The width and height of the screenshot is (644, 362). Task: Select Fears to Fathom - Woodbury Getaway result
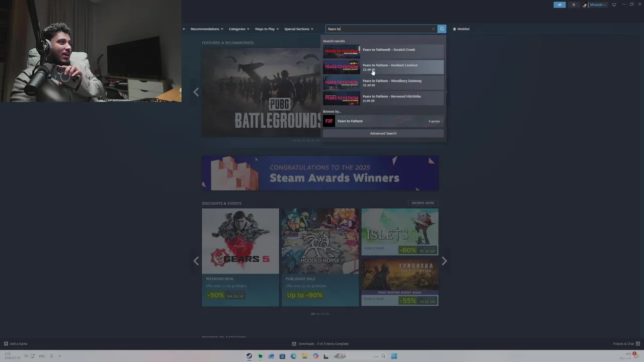click(x=383, y=82)
